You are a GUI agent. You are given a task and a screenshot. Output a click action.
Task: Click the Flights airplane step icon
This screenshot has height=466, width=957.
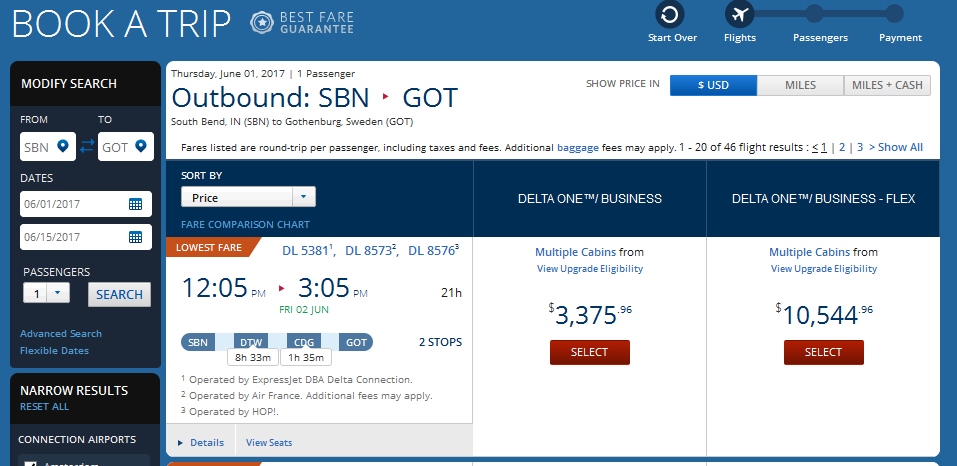740,15
